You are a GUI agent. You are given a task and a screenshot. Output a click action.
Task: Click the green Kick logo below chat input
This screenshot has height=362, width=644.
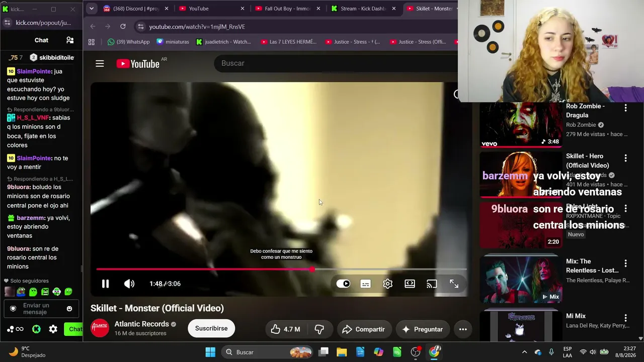click(x=36, y=329)
